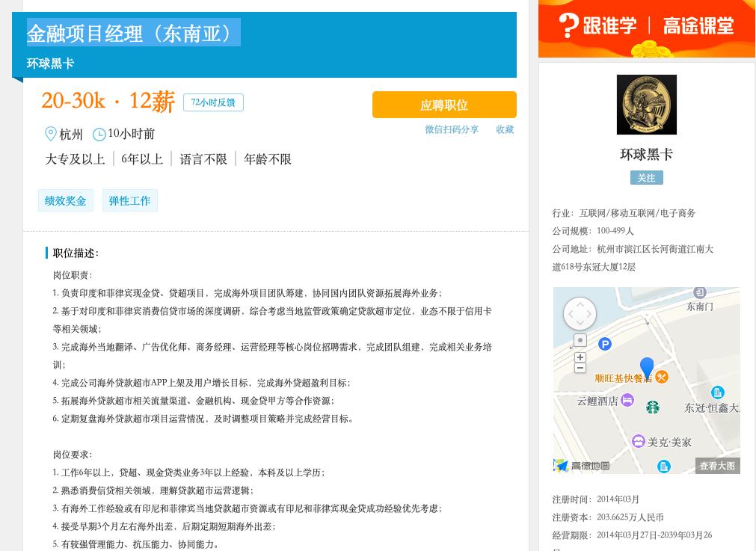Zoom out on the map using the minus control
The width and height of the screenshot is (756, 551).
[x=580, y=367]
